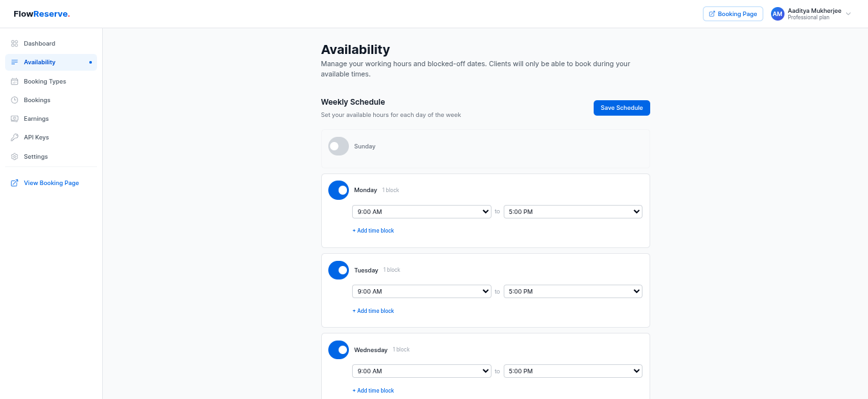
Task: Select the API Keys key icon
Action: [x=14, y=137]
